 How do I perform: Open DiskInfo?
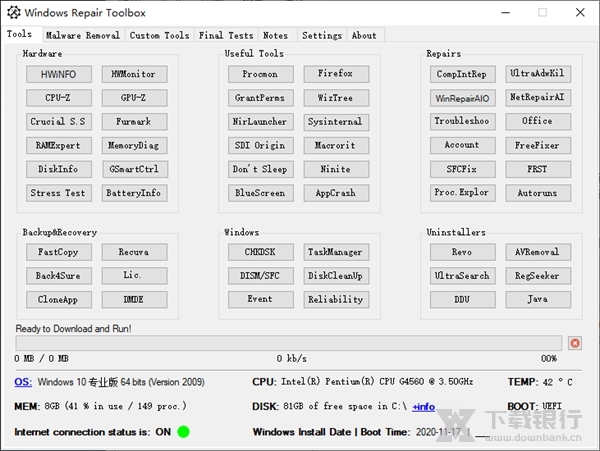(59, 169)
